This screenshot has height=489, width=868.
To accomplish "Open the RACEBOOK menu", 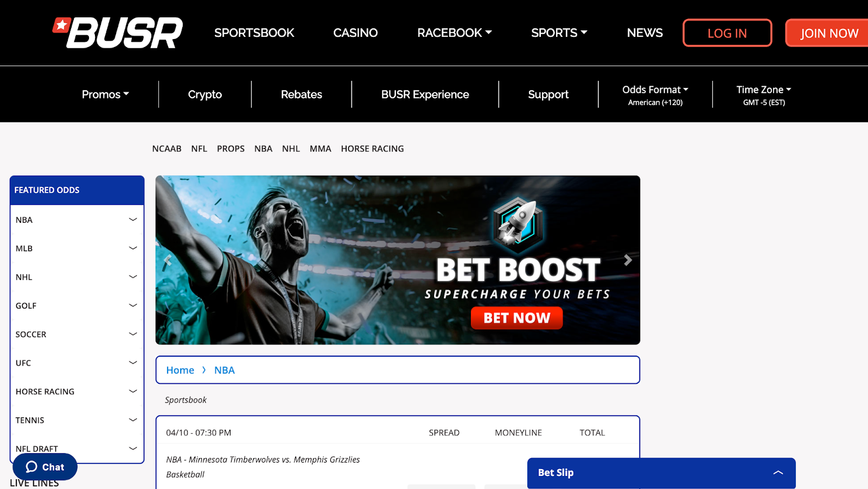I will pyautogui.click(x=455, y=33).
